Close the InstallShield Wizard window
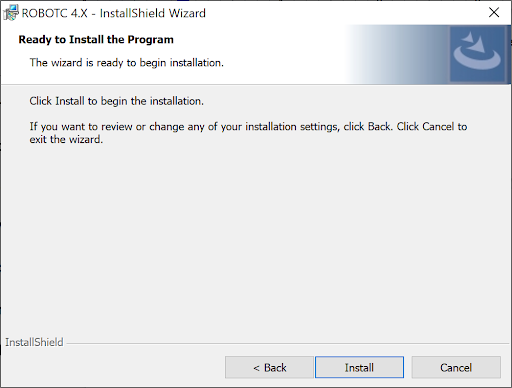Image resolution: width=512 pixels, height=388 pixels. pyautogui.click(x=494, y=13)
